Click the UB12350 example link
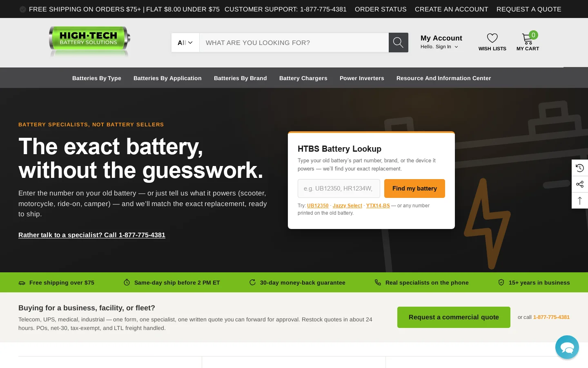Viewport: 588px width, 368px height. pos(318,206)
